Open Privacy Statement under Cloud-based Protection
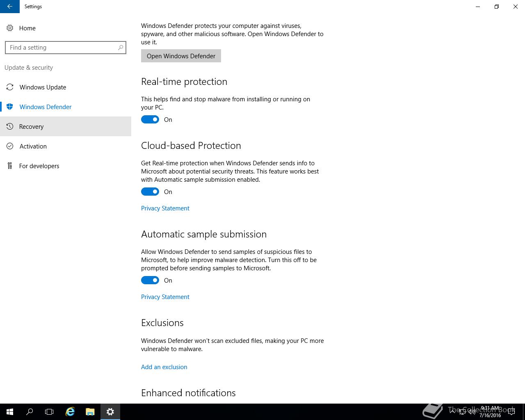The image size is (525, 420). click(165, 208)
